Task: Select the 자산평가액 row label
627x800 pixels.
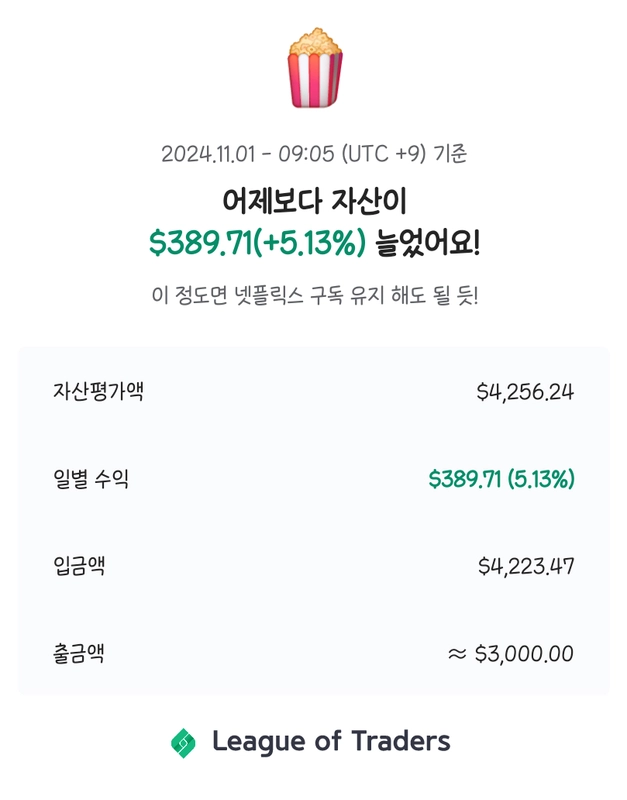Action: [98, 391]
